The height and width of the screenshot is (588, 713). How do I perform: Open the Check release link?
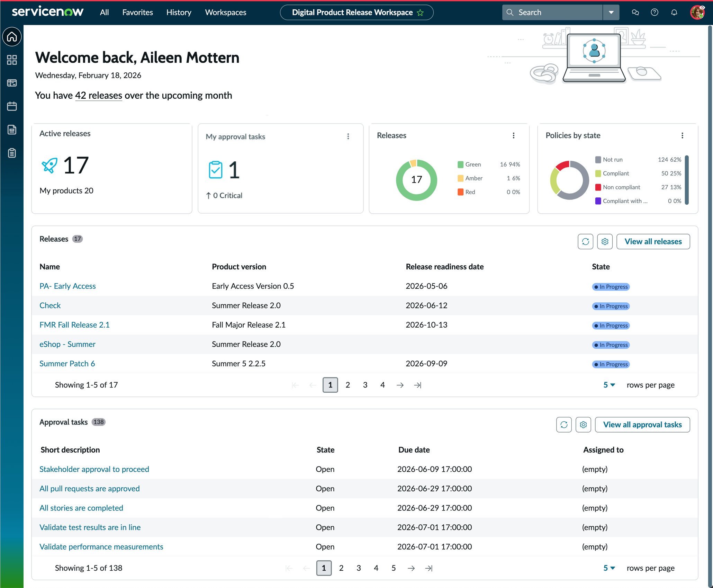pyautogui.click(x=50, y=305)
